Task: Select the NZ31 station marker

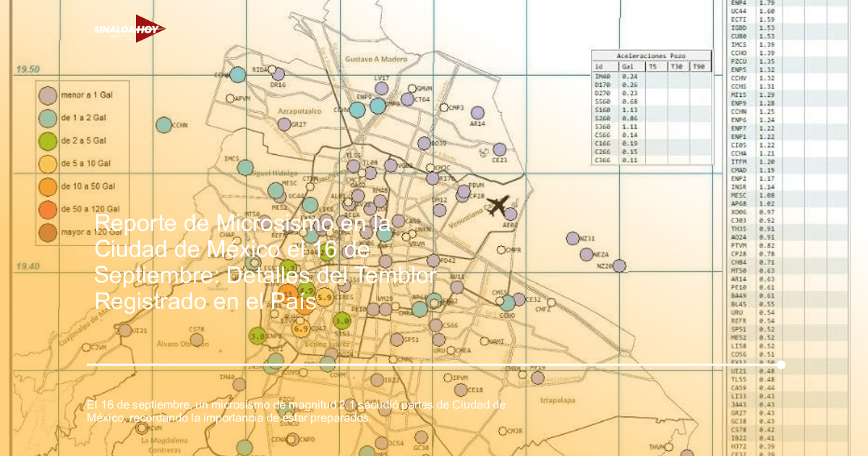Action: point(573,238)
